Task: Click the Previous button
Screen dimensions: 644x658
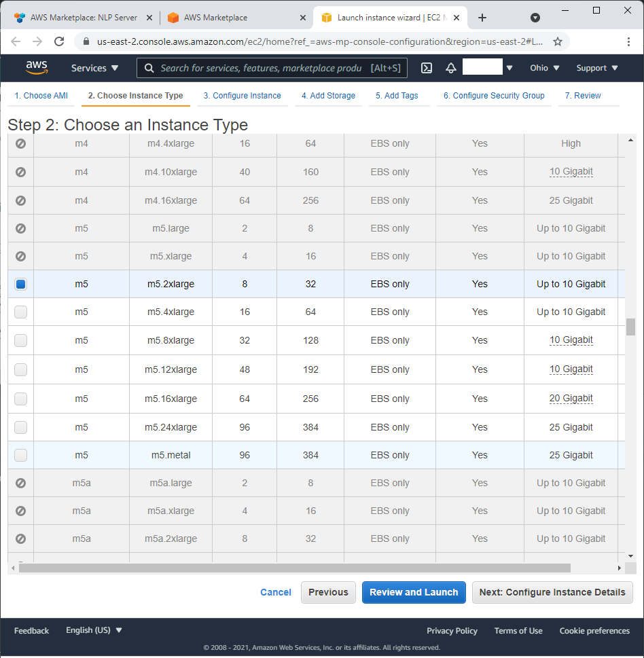Action: coord(328,592)
